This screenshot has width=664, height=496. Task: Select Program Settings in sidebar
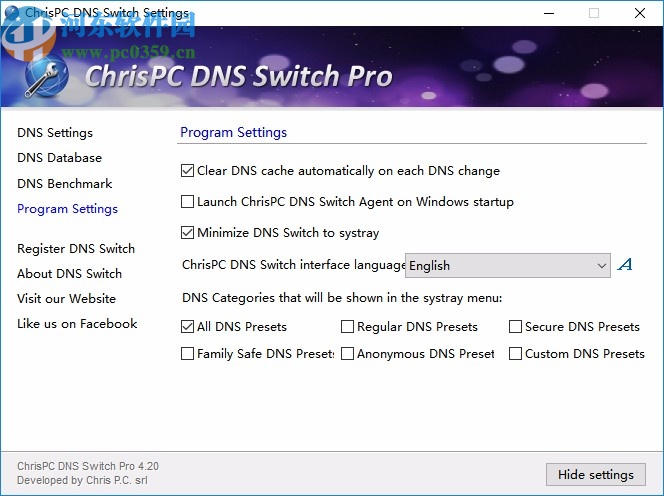tap(67, 209)
